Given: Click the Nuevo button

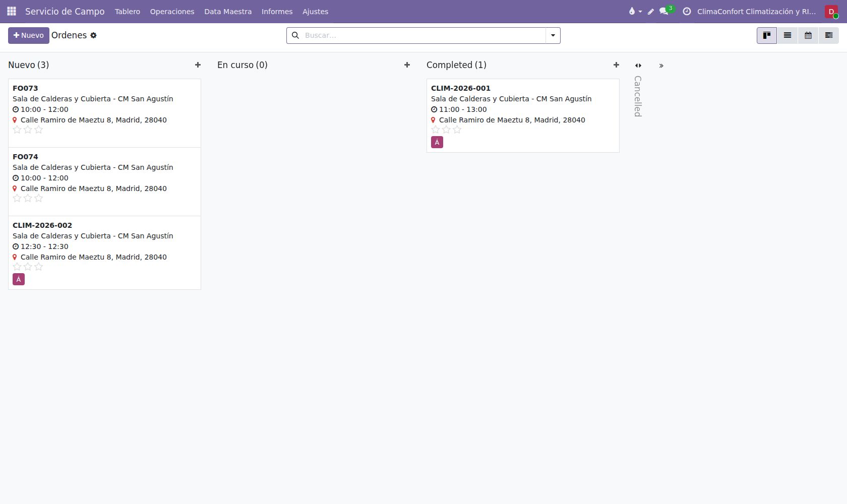Looking at the screenshot, I should (x=29, y=35).
